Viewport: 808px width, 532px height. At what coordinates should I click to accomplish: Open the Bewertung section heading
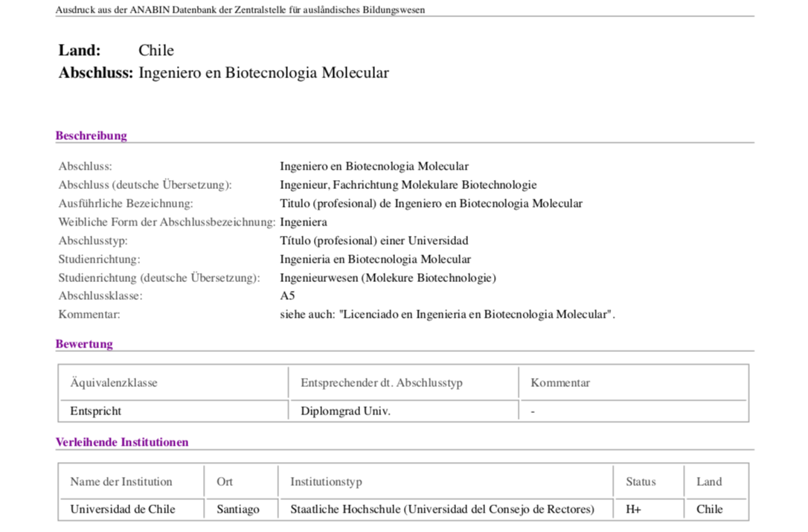tap(83, 344)
